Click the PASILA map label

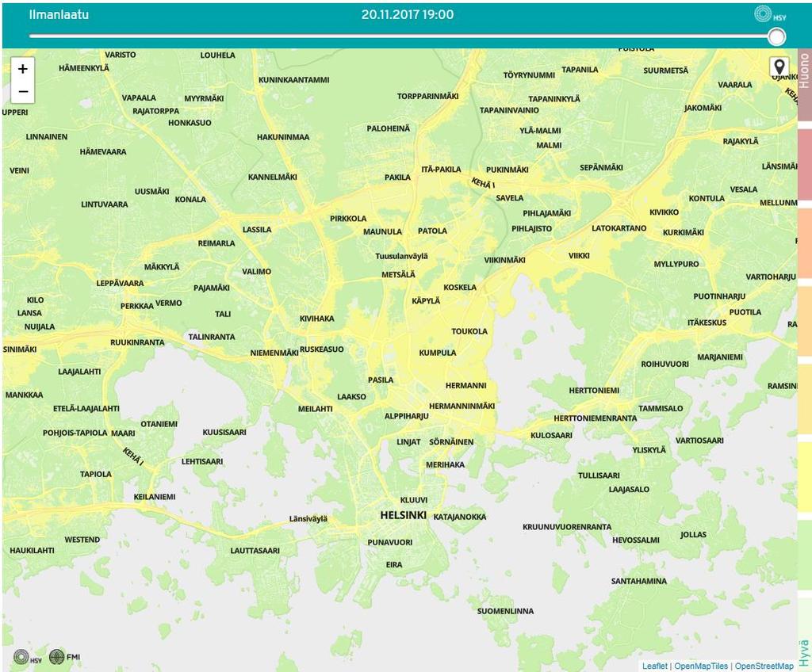tap(381, 380)
